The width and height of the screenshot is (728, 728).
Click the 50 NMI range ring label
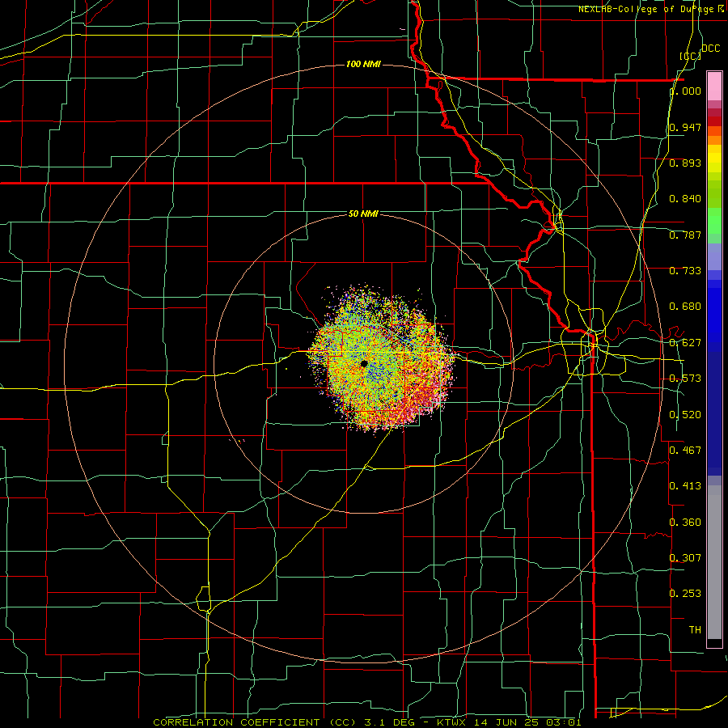click(363, 214)
